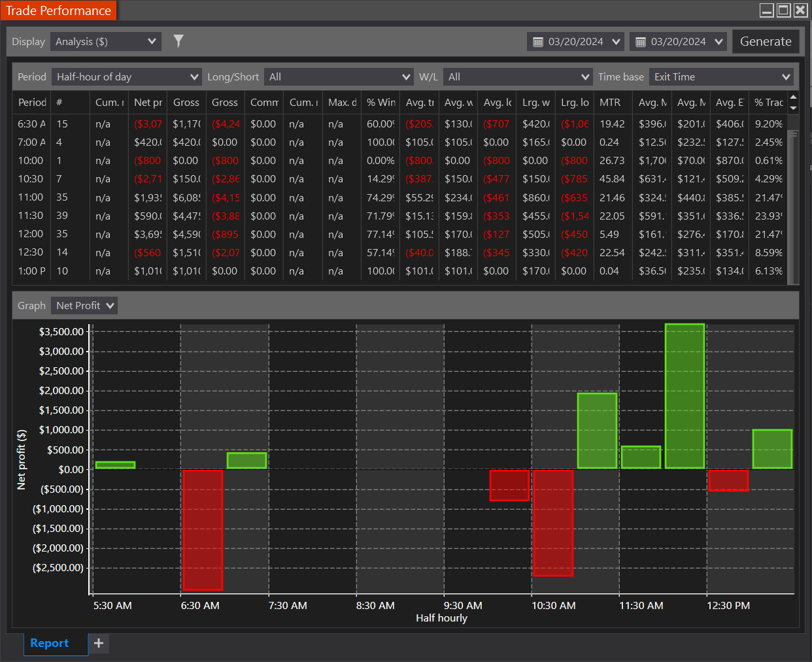Select the 10:30 period row
Image resolution: width=812 pixels, height=662 pixels.
pyautogui.click(x=400, y=178)
